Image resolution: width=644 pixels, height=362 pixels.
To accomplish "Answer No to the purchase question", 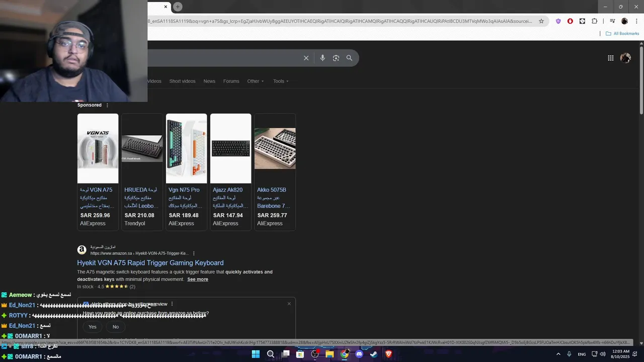I will [116, 327].
